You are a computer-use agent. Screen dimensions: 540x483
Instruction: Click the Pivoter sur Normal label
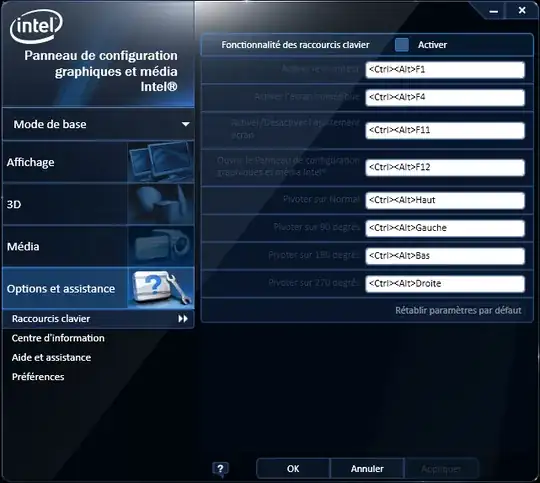321,199
